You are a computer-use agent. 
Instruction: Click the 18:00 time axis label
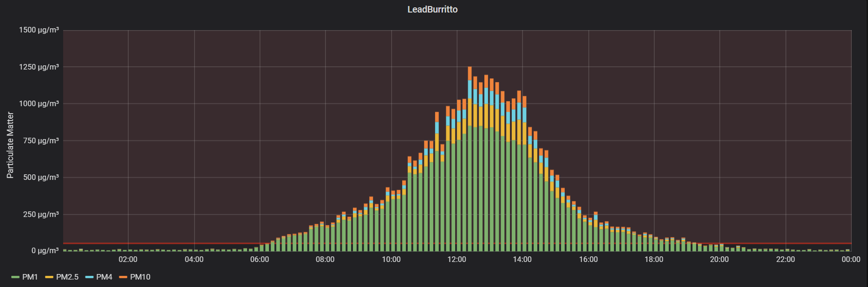(654, 259)
